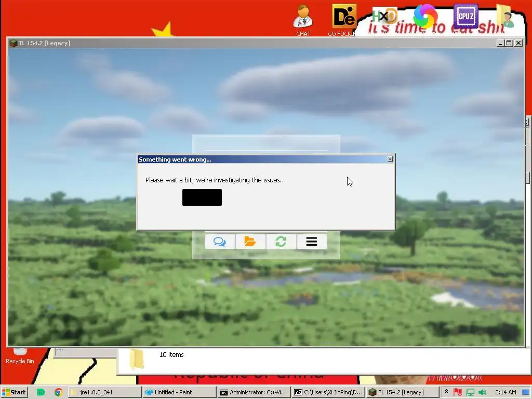Switch to Untitled - Paint on the taskbar
The height and width of the screenshot is (399, 532).
tap(179, 392)
